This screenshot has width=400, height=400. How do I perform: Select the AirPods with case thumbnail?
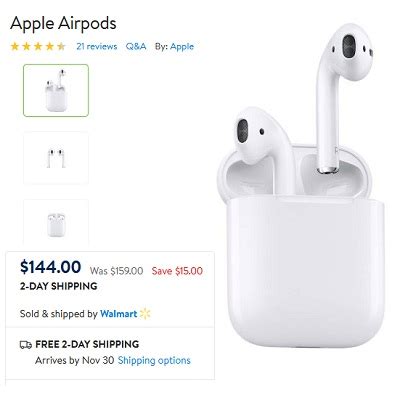point(56,90)
